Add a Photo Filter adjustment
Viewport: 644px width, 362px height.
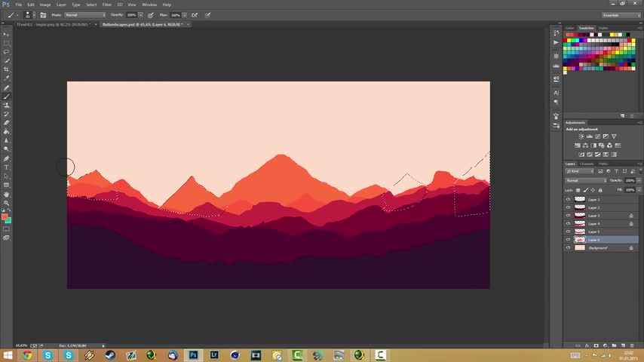point(602,146)
